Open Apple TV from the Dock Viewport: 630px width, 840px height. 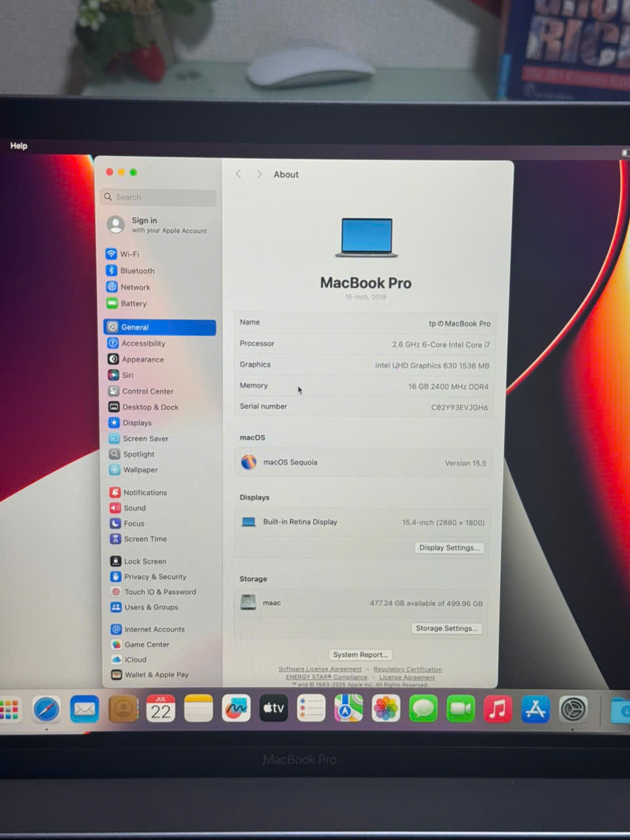[x=274, y=708]
